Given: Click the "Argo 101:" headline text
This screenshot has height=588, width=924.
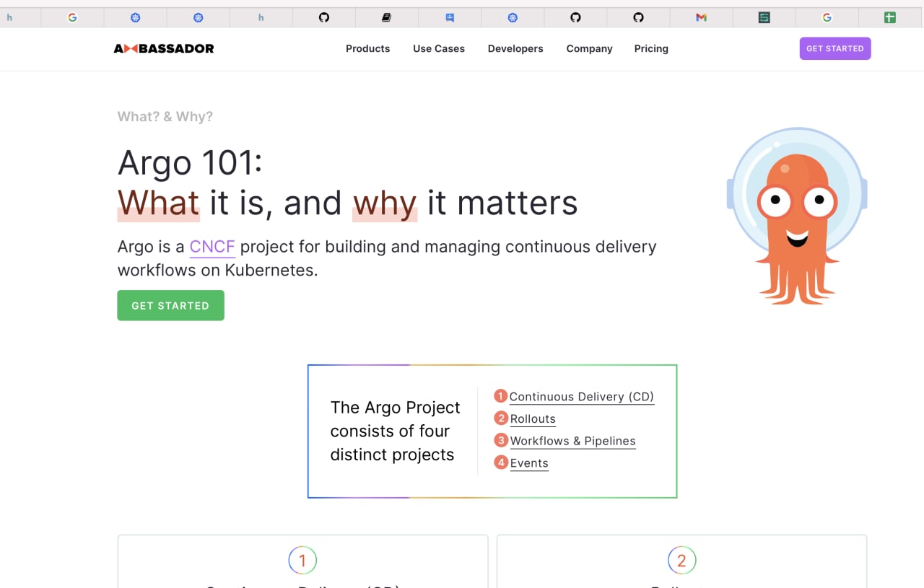Looking at the screenshot, I should [190, 162].
